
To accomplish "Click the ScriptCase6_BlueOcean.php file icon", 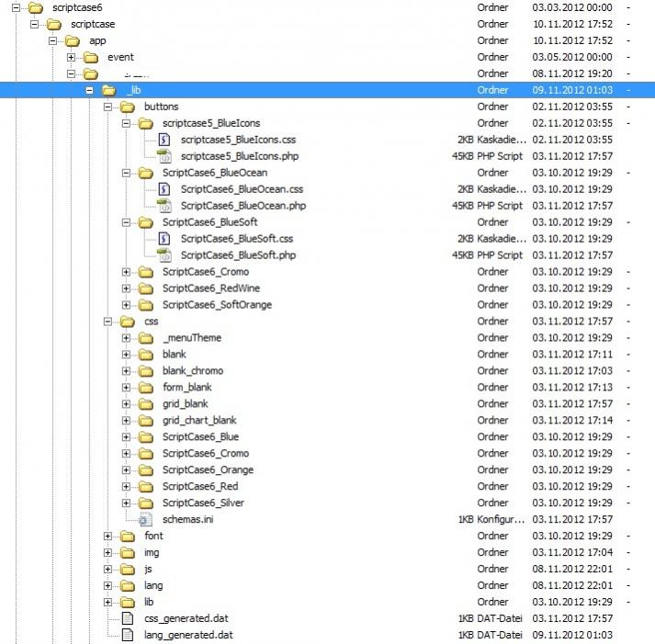I will (164, 206).
